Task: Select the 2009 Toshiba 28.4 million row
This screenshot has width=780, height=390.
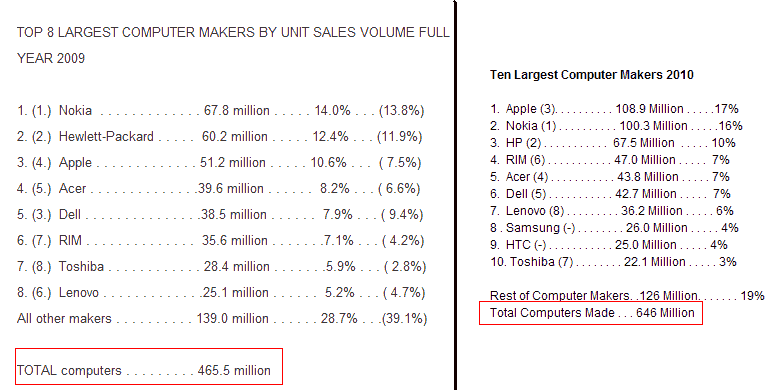Action: point(221,266)
